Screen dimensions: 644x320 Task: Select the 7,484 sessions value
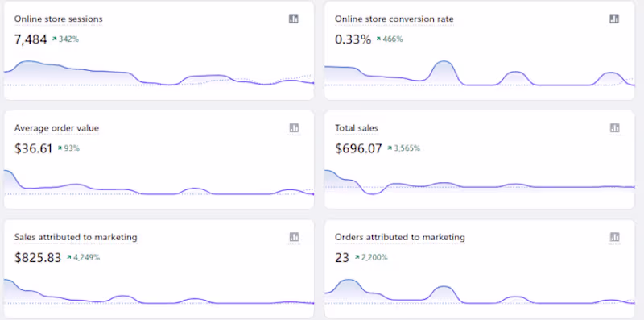point(31,39)
